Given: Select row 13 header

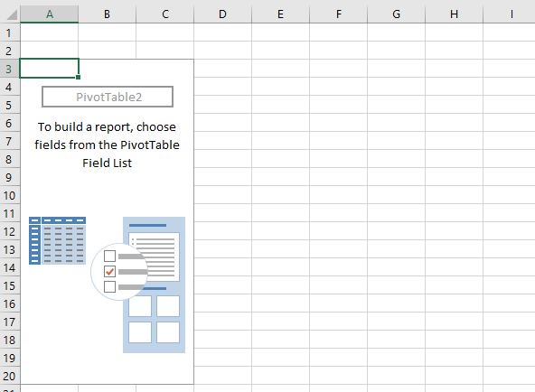Looking at the screenshot, I should pos(10,249).
